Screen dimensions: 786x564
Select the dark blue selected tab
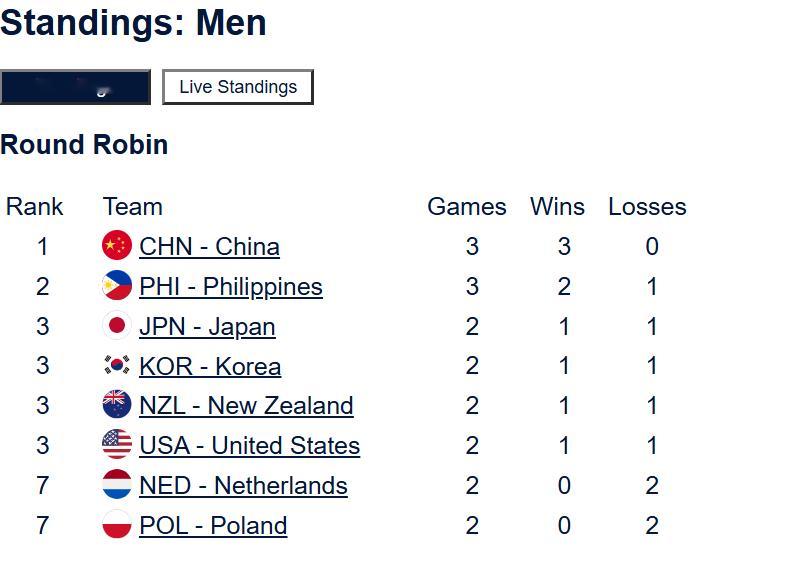point(75,87)
